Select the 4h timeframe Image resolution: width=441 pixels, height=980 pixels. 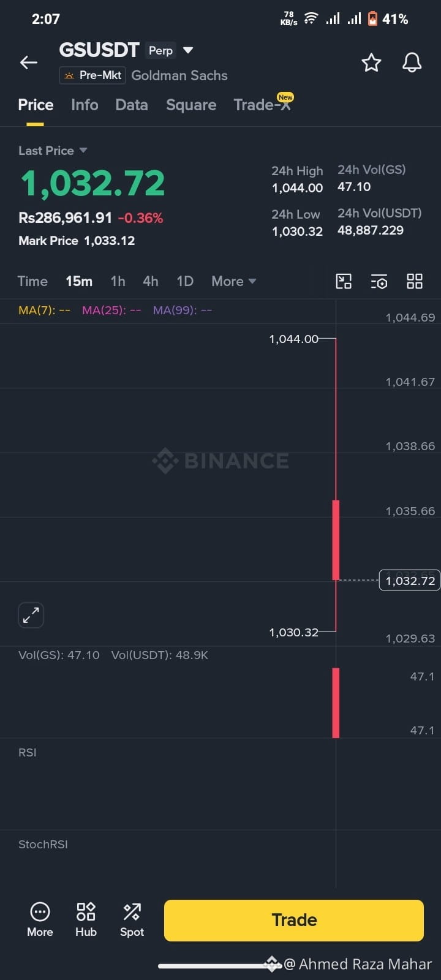click(151, 281)
